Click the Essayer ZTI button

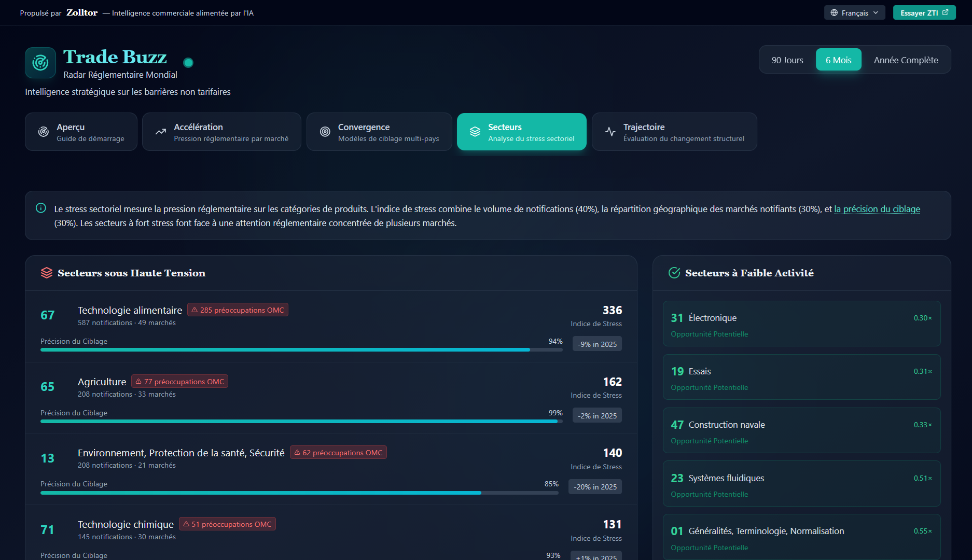[x=924, y=12]
